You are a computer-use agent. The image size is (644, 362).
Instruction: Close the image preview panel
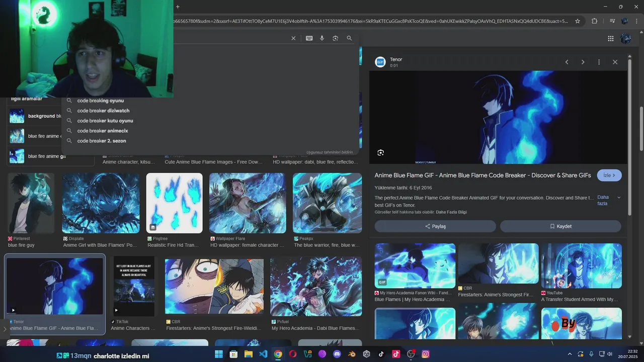click(615, 62)
